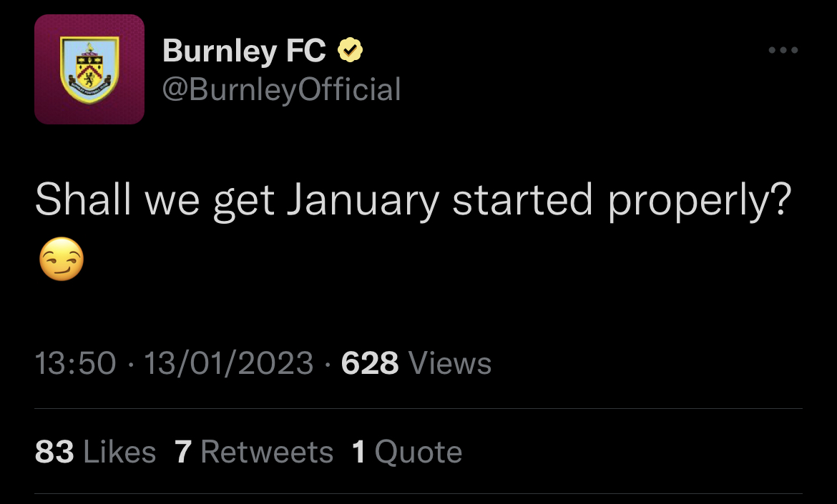Open the Burnley FC display name link

click(x=244, y=51)
